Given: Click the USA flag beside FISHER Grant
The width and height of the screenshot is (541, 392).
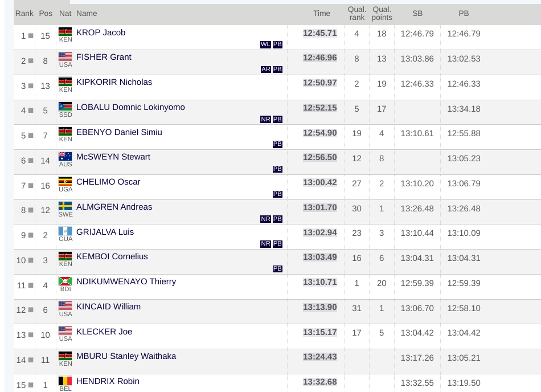Looking at the screenshot, I should point(65,56).
